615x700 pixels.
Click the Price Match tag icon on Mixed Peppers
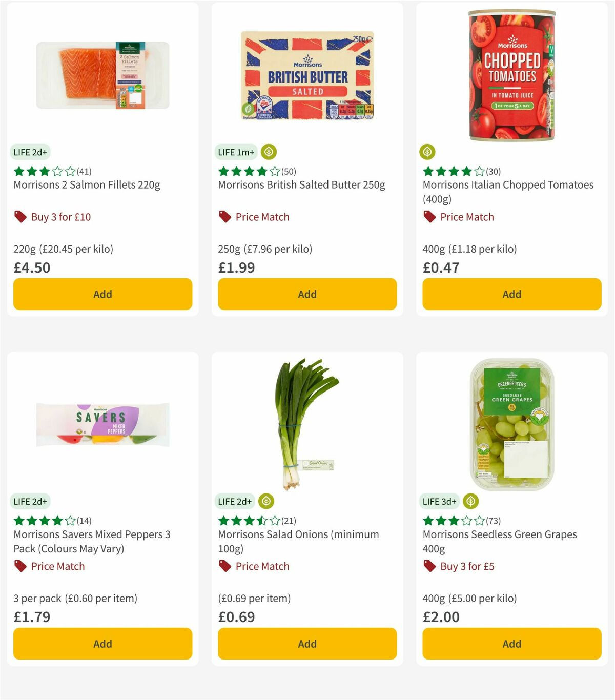click(x=19, y=566)
